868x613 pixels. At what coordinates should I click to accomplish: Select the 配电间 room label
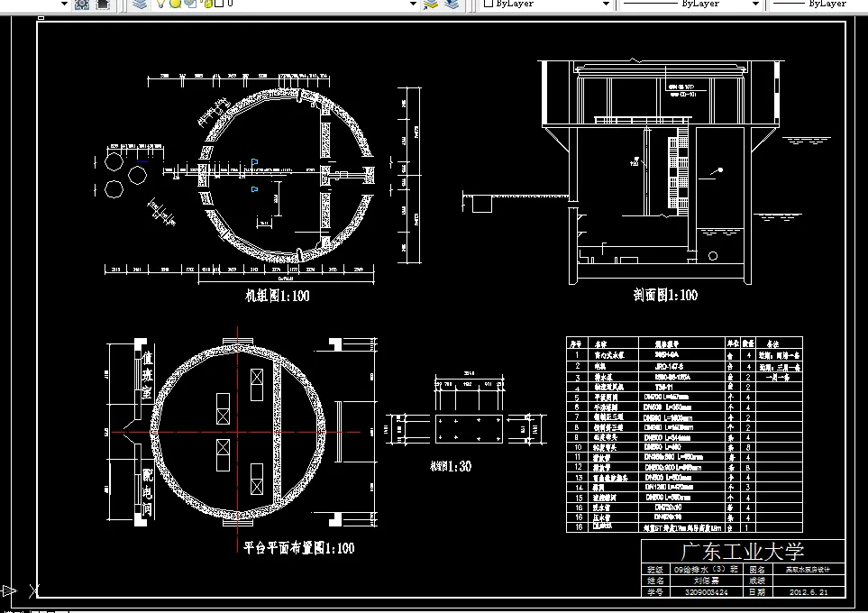147,492
